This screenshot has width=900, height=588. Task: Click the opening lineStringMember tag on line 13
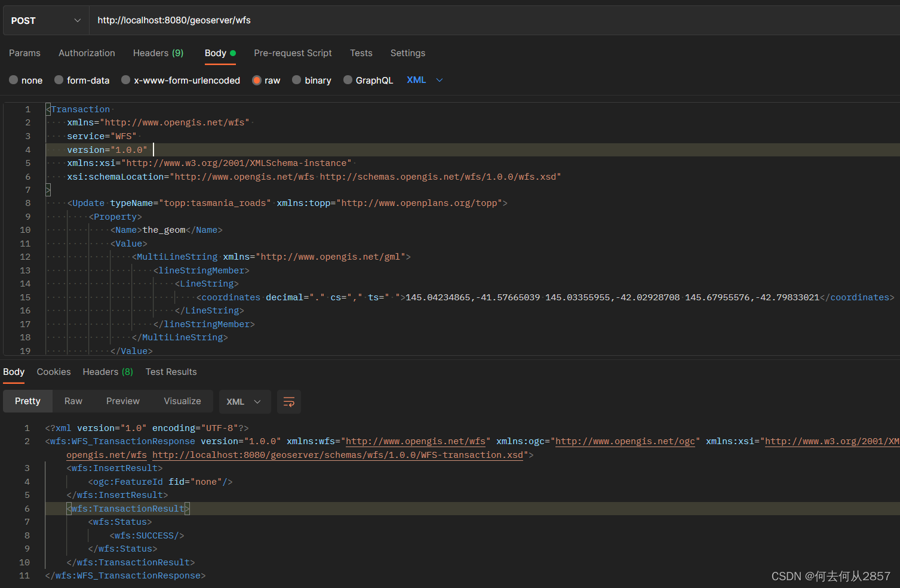[x=201, y=270]
